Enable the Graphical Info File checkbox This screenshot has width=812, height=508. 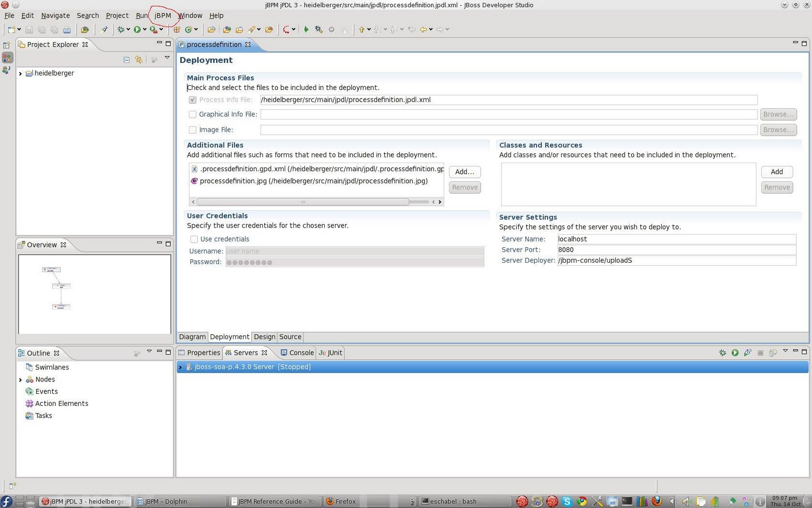(192, 114)
